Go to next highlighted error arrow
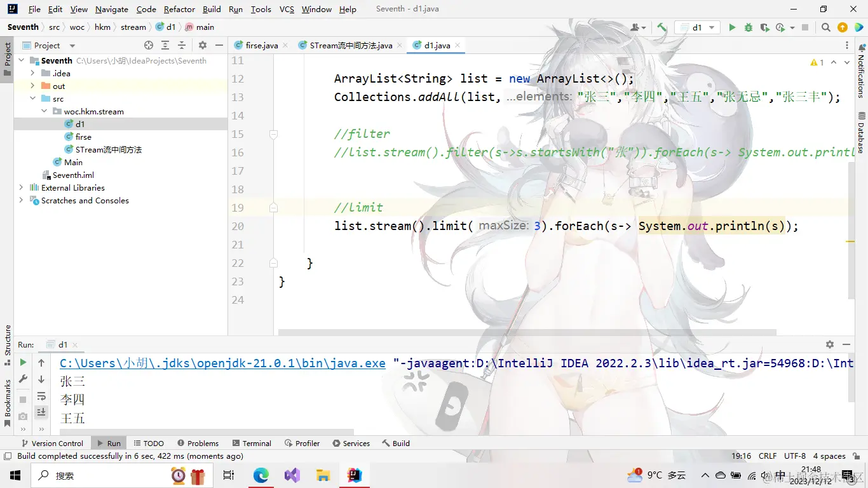 coord(848,62)
